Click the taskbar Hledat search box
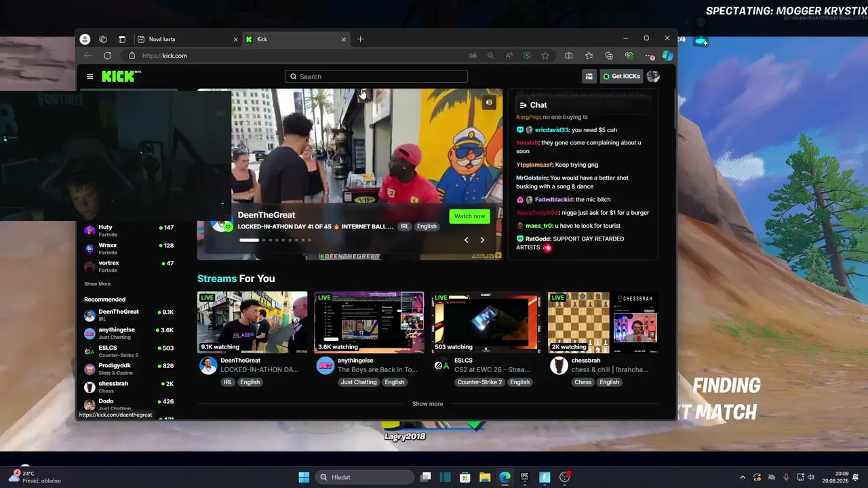The width and height of the screenshot is (868, 488). (x=366, y=477)
